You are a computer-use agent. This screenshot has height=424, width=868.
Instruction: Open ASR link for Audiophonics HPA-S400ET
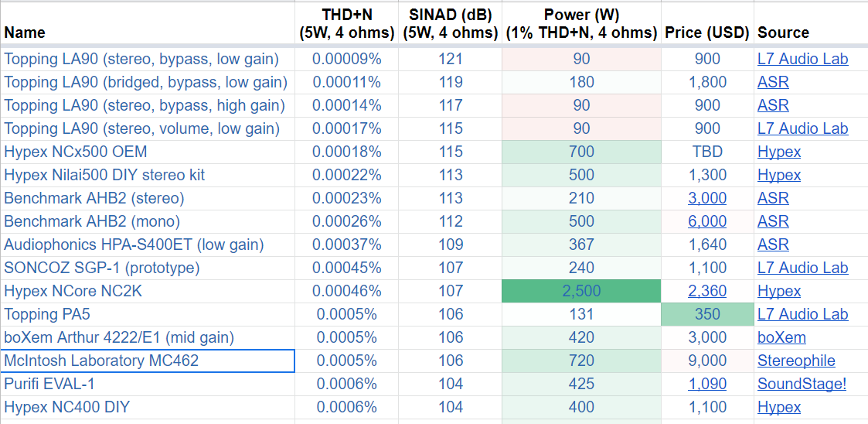[x=773, y=244]
